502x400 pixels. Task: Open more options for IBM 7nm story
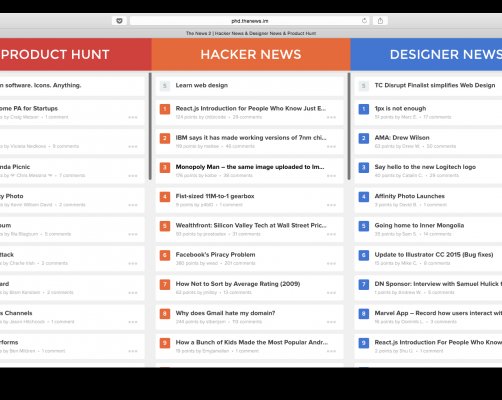(x=331, y=147)
